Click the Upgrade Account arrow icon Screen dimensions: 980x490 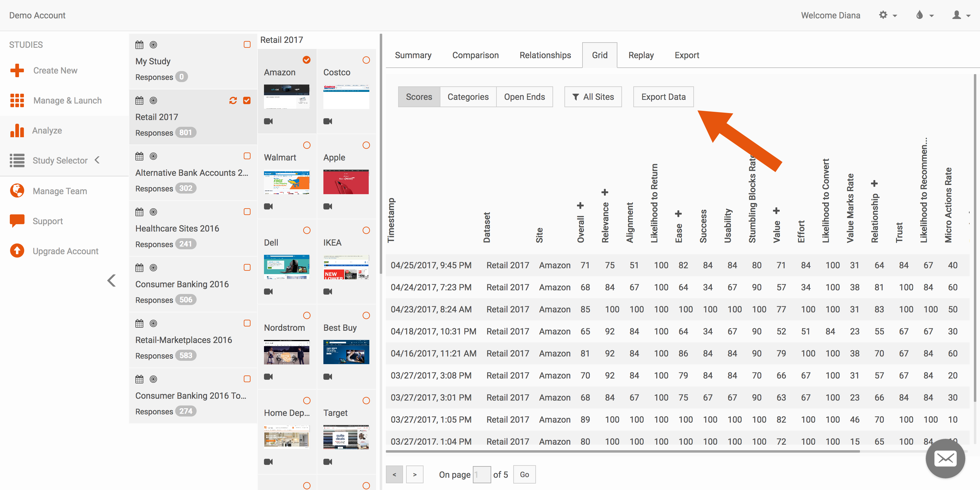tap(17, 251)
